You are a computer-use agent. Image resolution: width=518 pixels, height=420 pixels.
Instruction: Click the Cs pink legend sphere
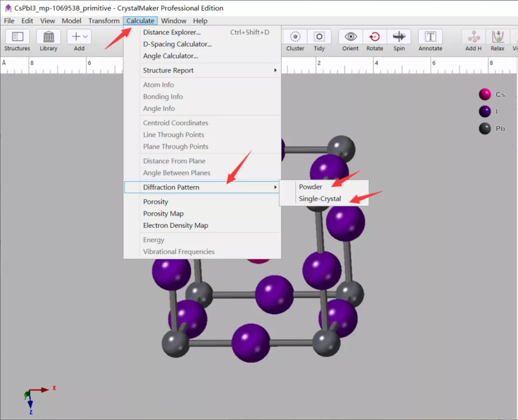(x=485, y=94)
